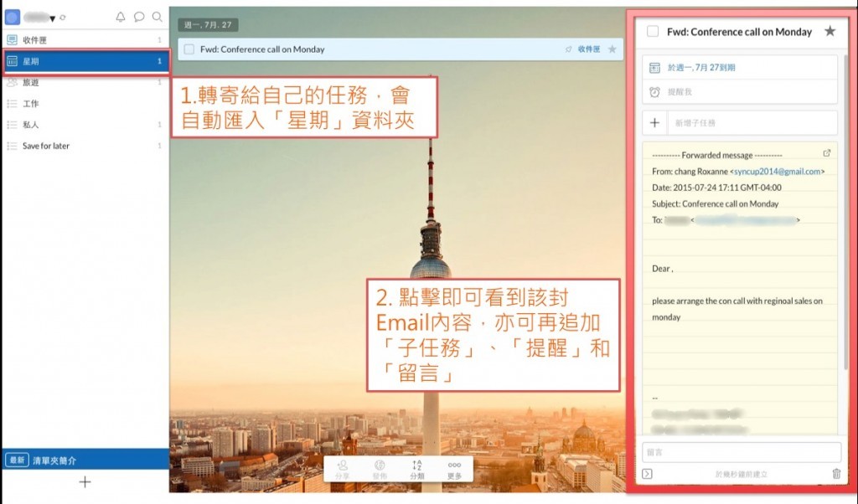This screenshot has height=504, width=858.
Task: Click the 留言 comment input field
Action: 742,452
